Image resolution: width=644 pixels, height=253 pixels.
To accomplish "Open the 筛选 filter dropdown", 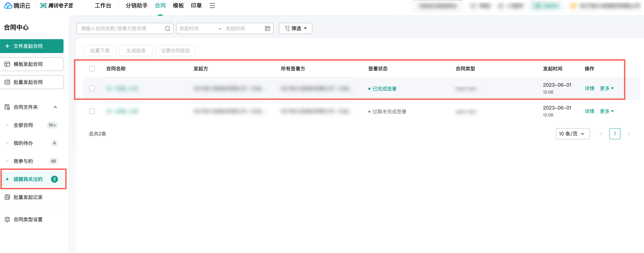I will pyautogui.click(x=295, y=28).
